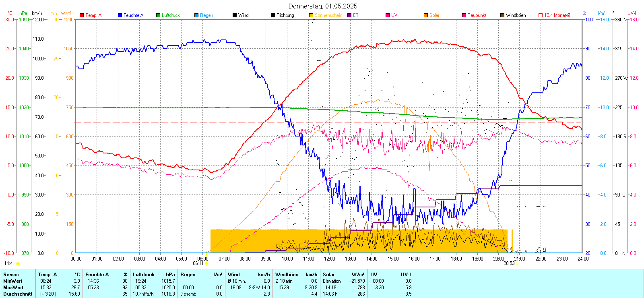This screenshot has width=644, height=298.
Task: Click the Regen legend square
Action: 196,15
